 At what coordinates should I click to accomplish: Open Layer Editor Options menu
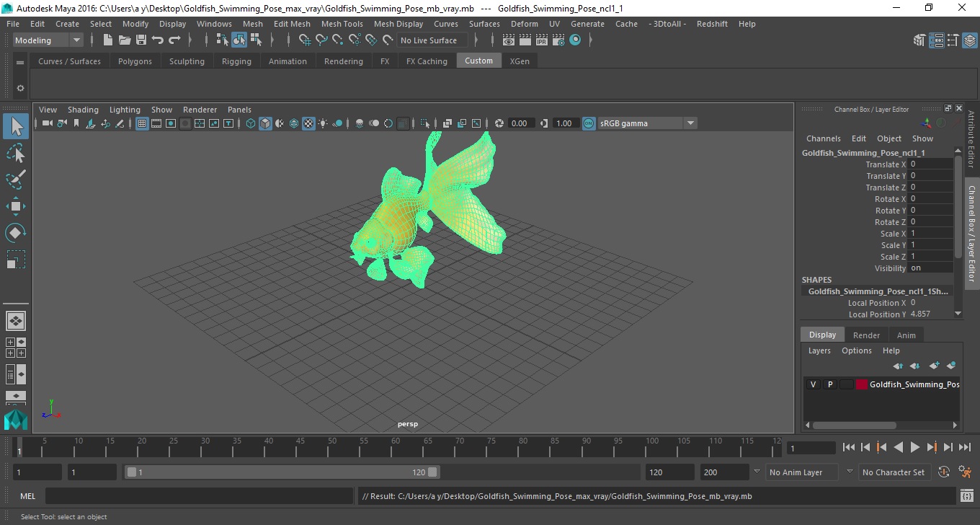857,350
